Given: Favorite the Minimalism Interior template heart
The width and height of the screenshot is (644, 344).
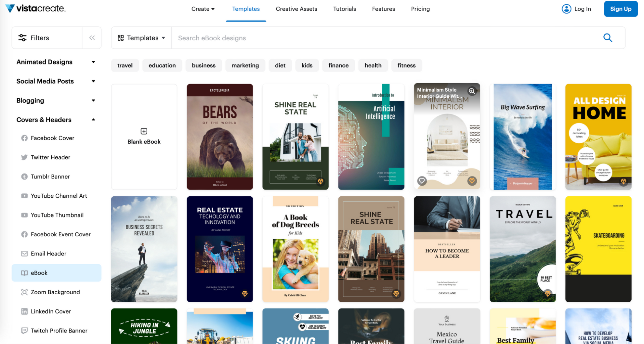Looking at the screenshot, I should 422,181.
